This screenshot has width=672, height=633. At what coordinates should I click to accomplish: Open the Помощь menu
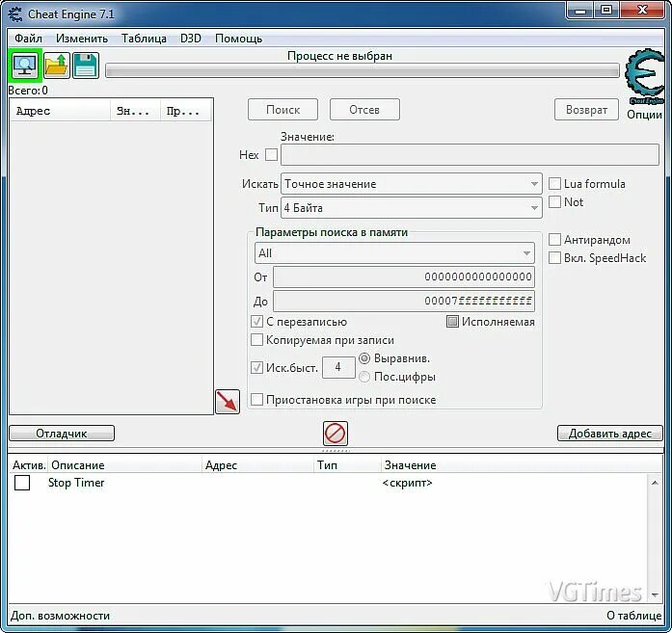tap(239, 39)
